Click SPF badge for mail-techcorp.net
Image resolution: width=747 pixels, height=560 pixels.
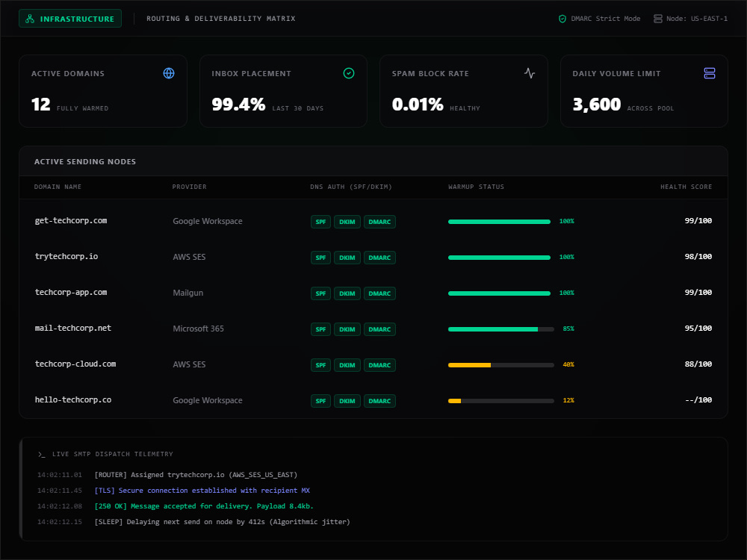click(320, 329)
